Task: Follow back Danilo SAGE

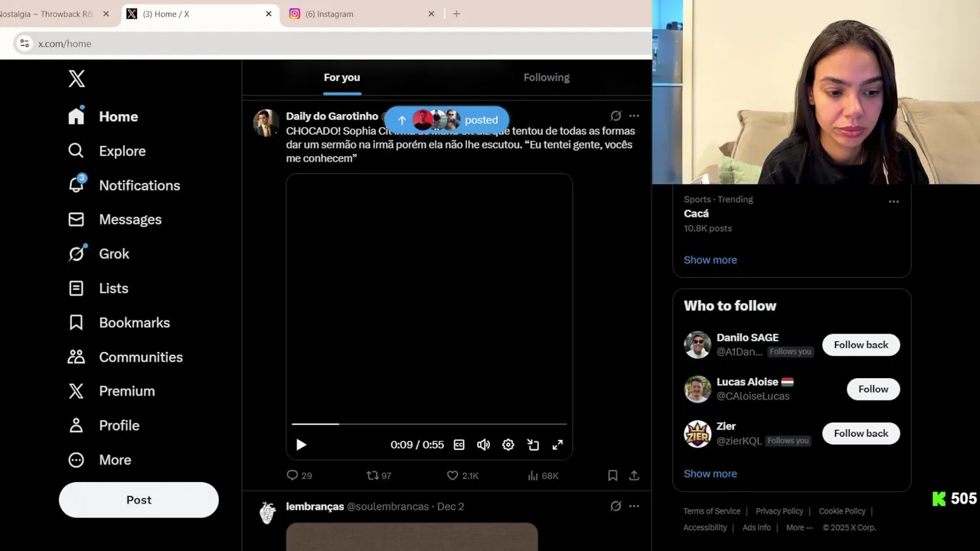Action: click(x=861, y=345)
